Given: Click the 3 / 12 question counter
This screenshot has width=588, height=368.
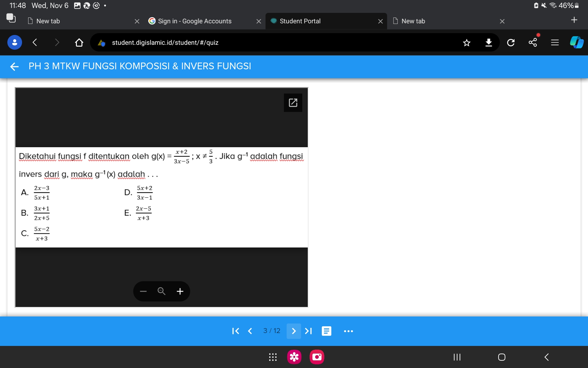Looking at the screenshot, I should [272, 331].
